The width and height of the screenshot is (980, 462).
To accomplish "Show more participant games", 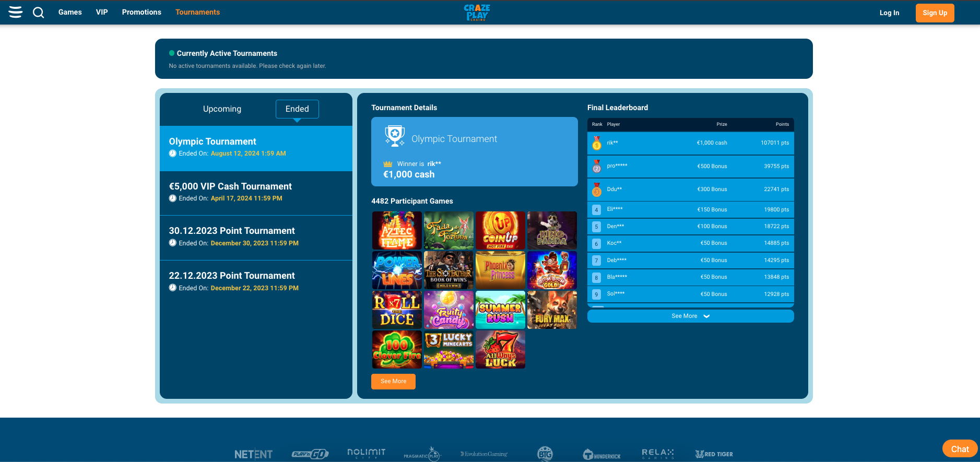I will (393, 381).
